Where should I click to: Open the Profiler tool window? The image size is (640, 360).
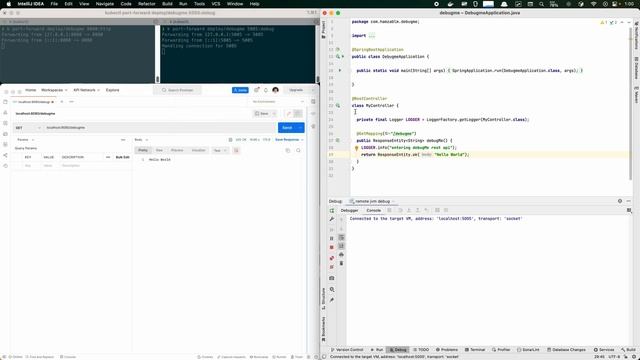[501, 350]
